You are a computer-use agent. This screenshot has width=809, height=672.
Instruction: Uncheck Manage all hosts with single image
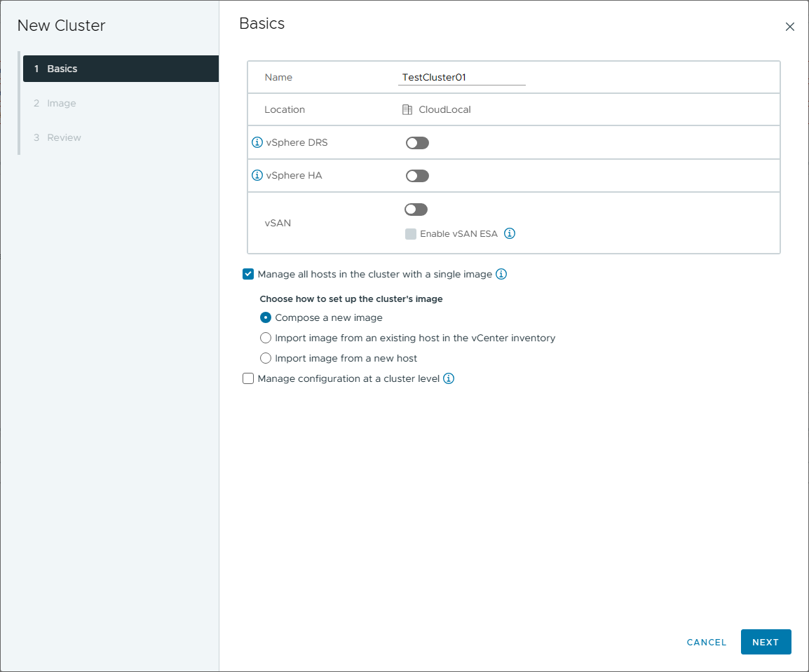pos(248,275)
